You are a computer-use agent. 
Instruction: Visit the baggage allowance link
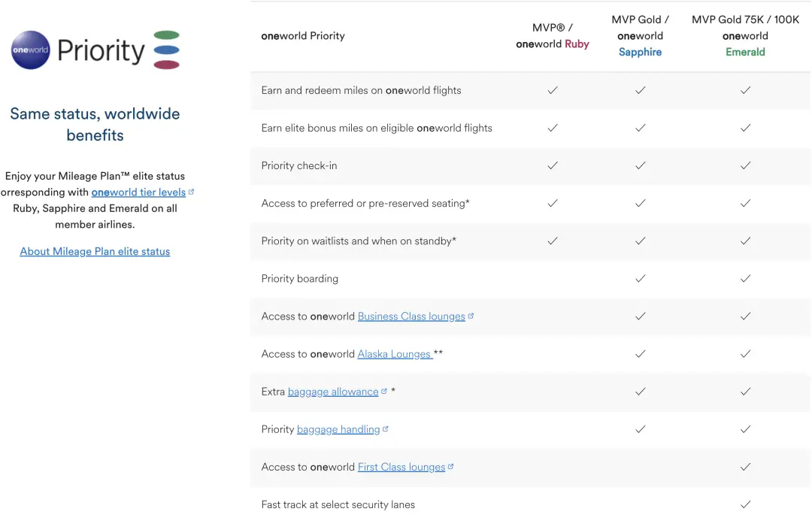[333, 392]
